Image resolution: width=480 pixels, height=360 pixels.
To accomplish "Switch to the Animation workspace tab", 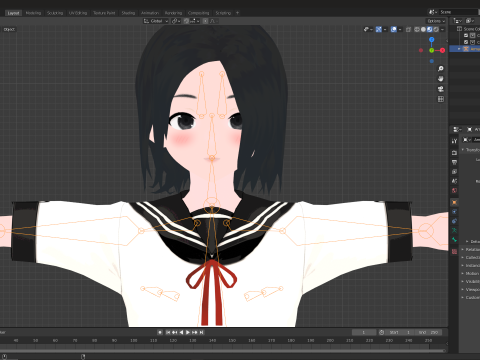I will (150, 13).
